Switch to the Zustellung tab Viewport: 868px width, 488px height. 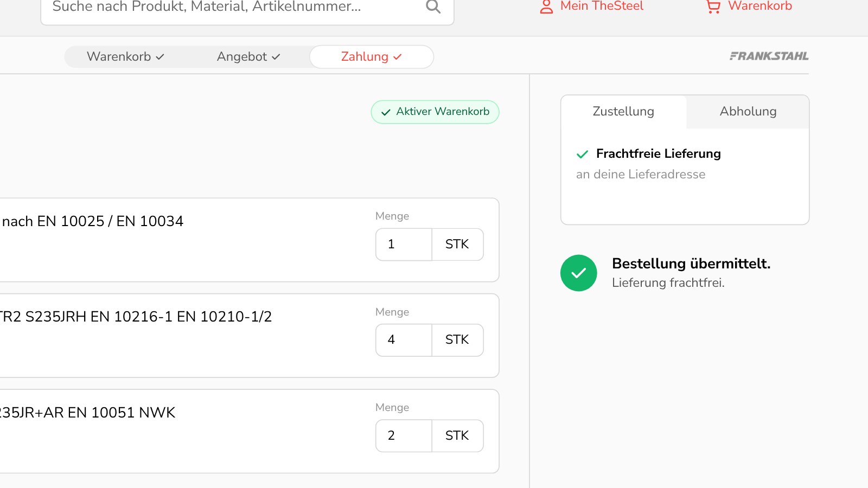pyautogui.click(x=623, y=112)
